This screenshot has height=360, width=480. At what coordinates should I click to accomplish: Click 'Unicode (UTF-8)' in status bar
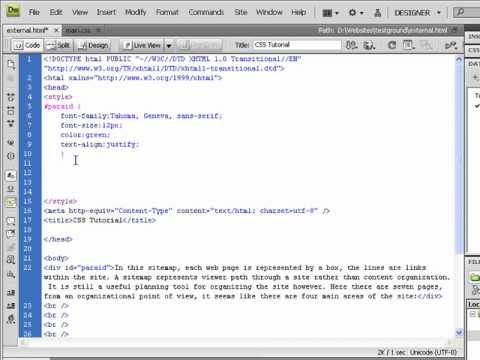click(433, 352)
